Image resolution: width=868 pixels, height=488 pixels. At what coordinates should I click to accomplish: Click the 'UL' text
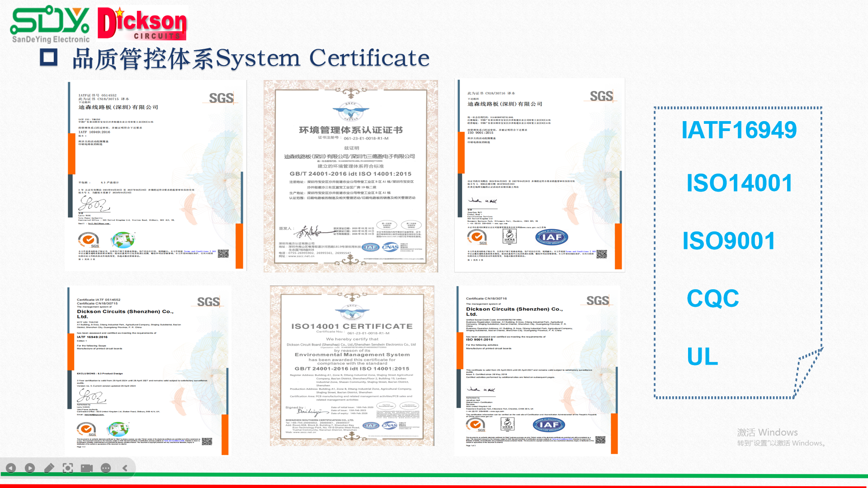point(703,357)
